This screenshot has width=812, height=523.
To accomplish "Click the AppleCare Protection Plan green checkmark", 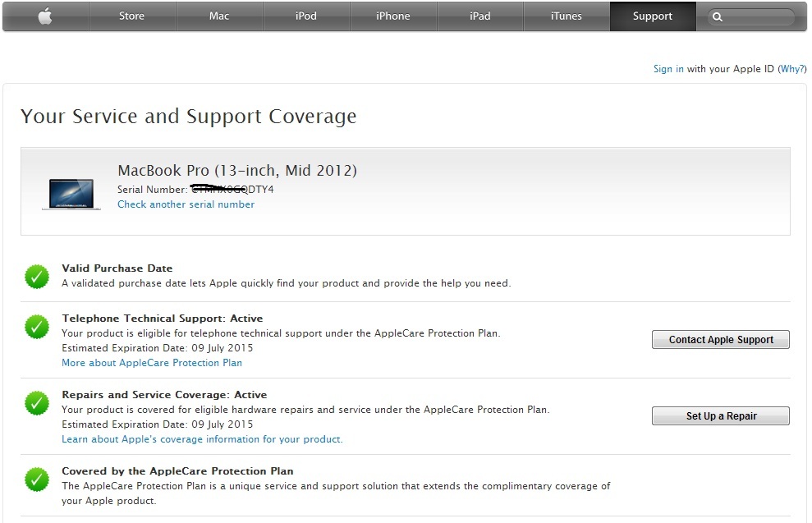I will click(36, 479).
